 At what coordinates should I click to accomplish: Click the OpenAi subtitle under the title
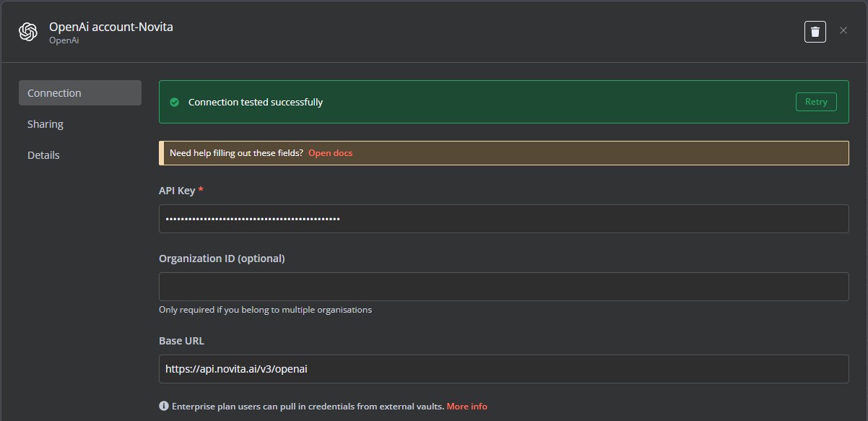click(x=64, y=41)
